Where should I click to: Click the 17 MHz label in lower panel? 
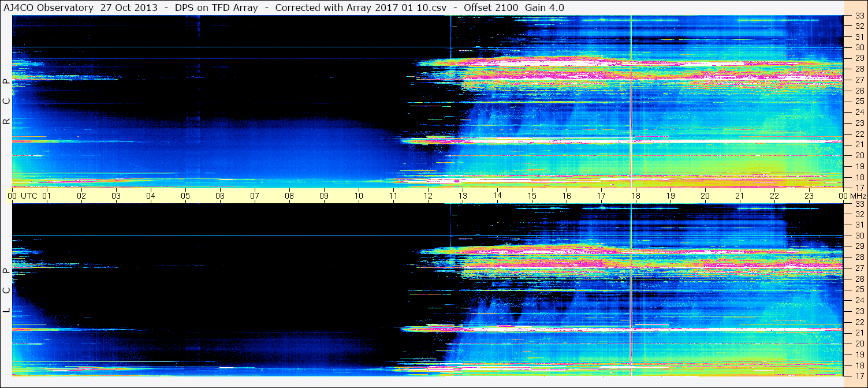(x=859, y=375)
